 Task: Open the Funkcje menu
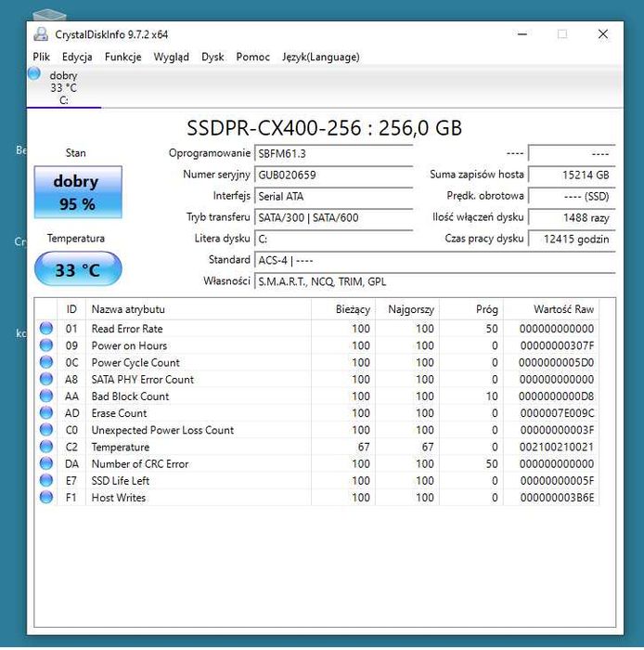[123, 57]
